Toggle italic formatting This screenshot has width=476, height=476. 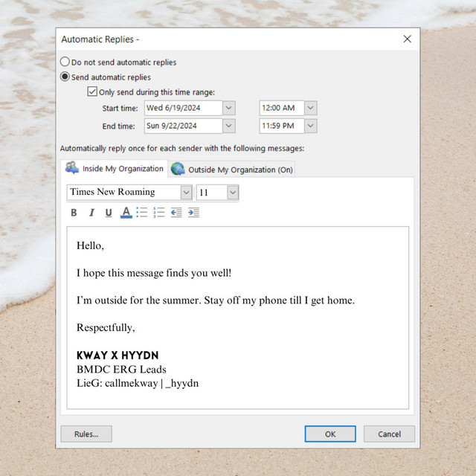(x=91, y=213)
